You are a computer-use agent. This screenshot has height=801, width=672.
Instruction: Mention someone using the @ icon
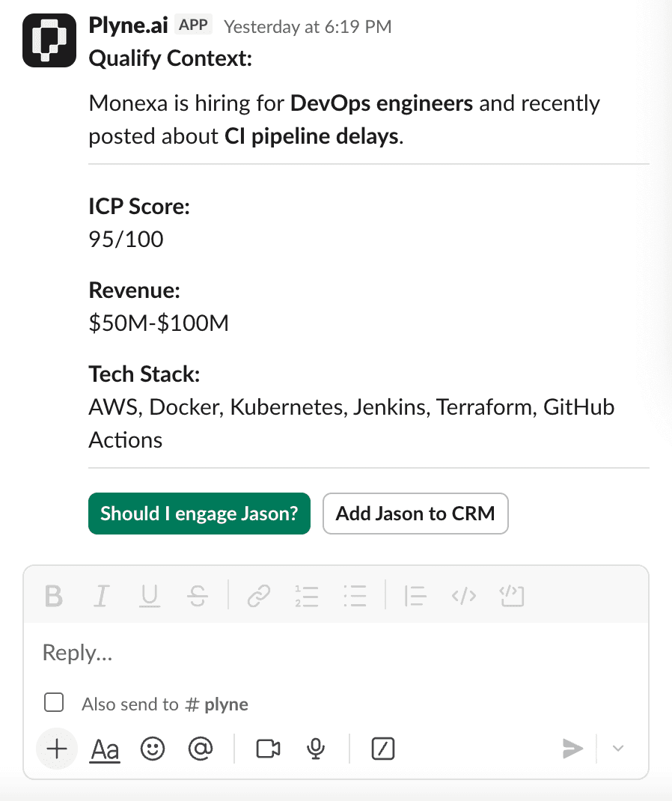[x=201, y=748]
